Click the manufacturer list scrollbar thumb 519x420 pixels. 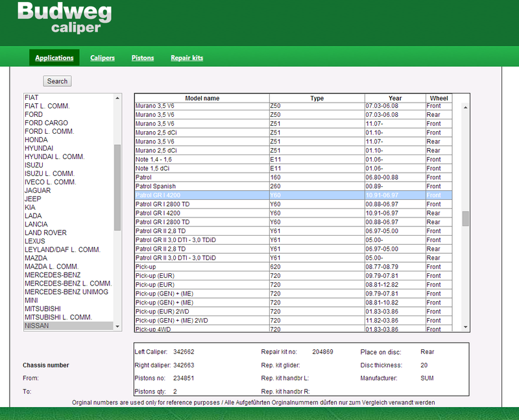click(117, 188)
